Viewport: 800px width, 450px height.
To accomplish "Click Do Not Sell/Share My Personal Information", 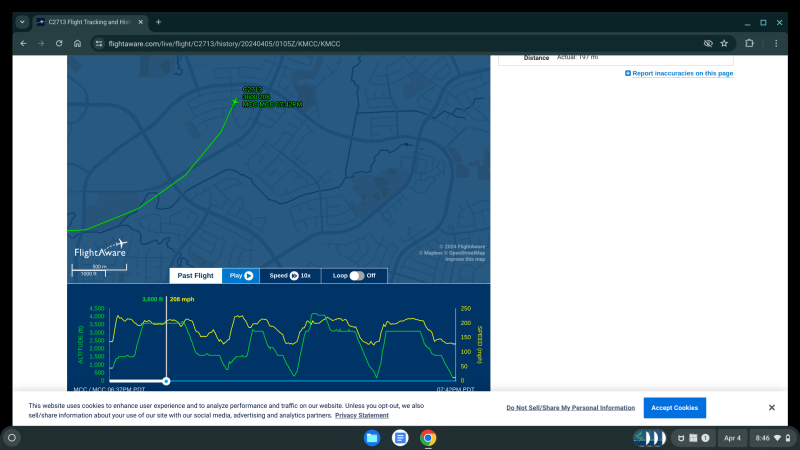I will pos(570,408).
